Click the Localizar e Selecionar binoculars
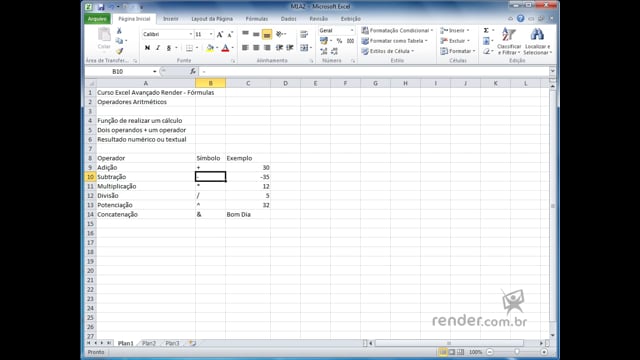Viewport: 640px width, 360px height. click(x=537, y=41)
